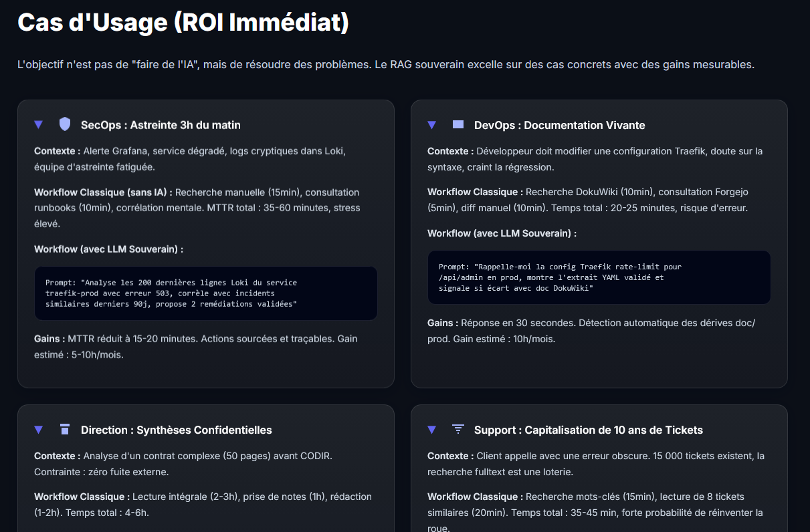Toggle the Direction Synthèses Confidentielles triangle
The height and width of the screenshot is (532, 810).
pyautogui.click(x=39, y=430)
